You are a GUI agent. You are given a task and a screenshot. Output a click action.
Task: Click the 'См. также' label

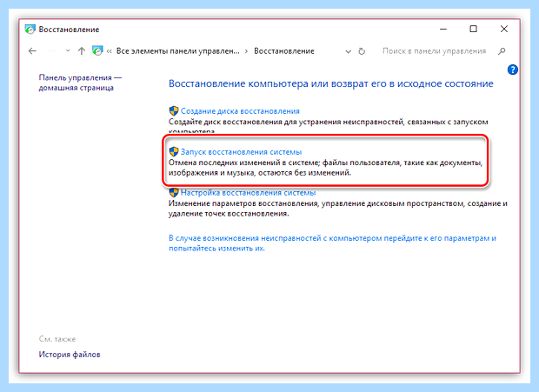[x=57, y=339]
